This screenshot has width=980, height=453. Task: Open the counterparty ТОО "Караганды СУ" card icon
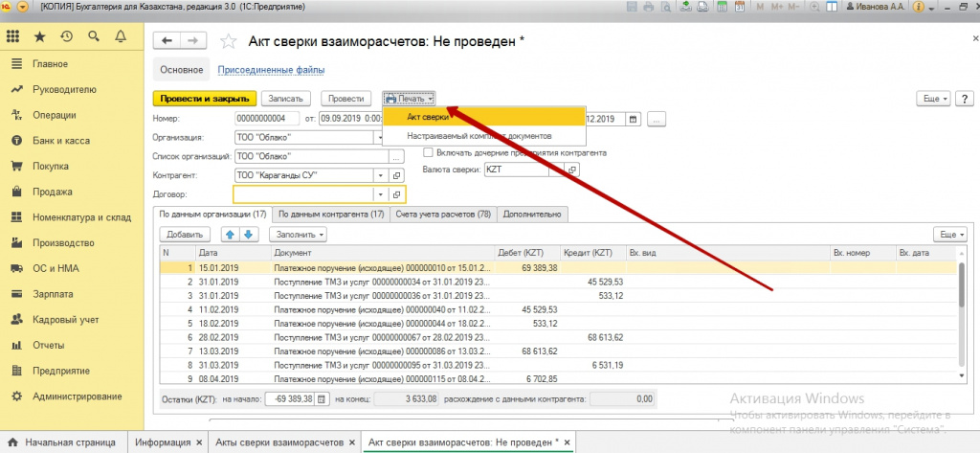point(397,175)
